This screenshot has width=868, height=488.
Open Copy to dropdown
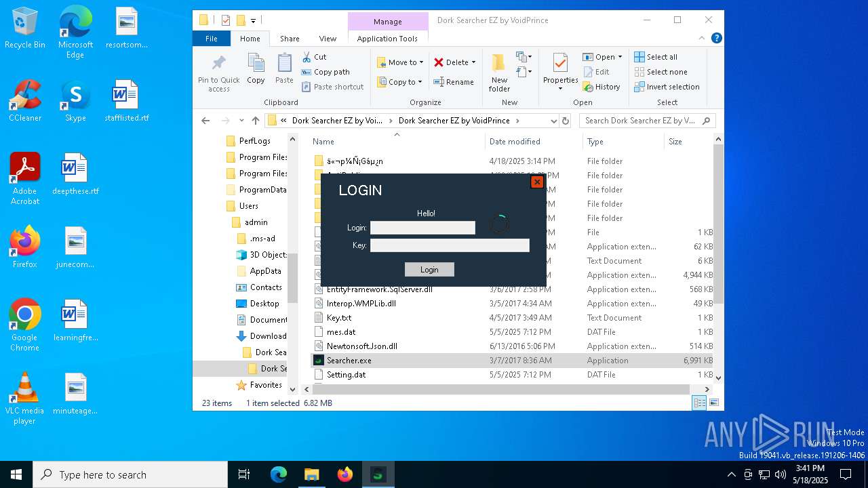(x=399, y=82)
